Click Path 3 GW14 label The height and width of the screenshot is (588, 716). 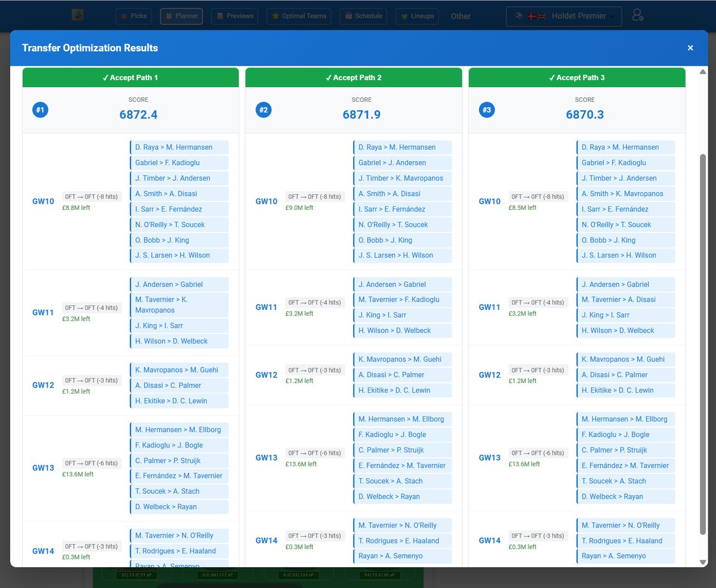(490, 541)
